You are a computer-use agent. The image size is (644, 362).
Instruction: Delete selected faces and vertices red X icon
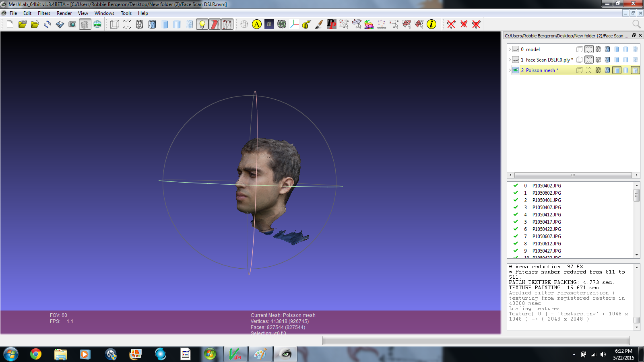click(476, 25)
